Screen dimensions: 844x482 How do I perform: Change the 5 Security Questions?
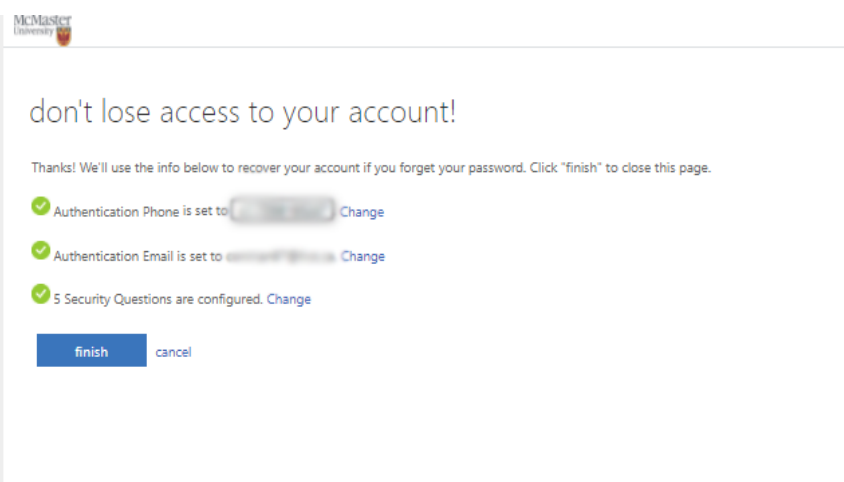[x=289, y=299]
